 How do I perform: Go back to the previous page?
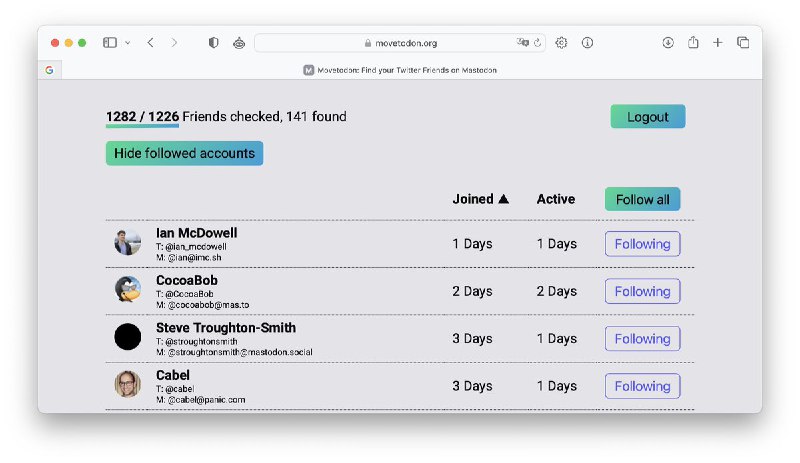(150, 43)
